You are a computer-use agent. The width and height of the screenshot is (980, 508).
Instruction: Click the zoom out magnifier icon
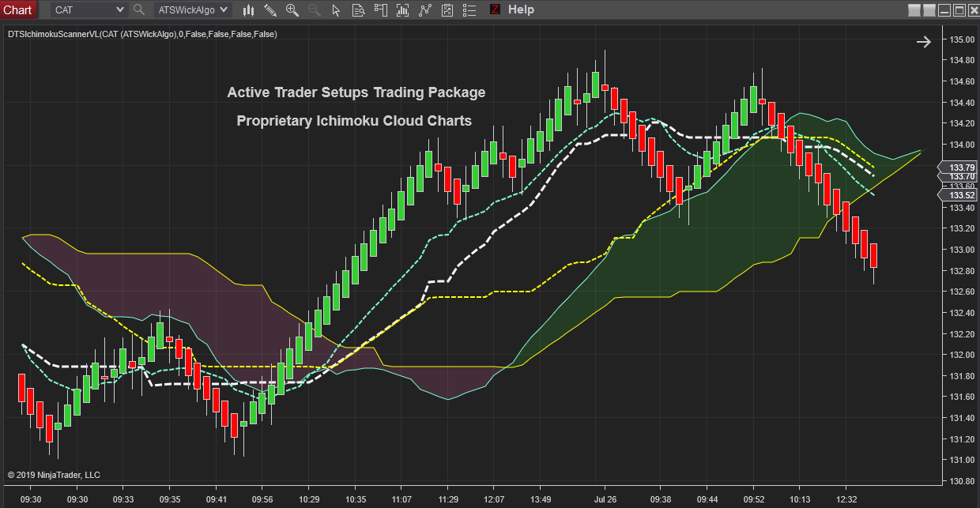pos(315,10)
